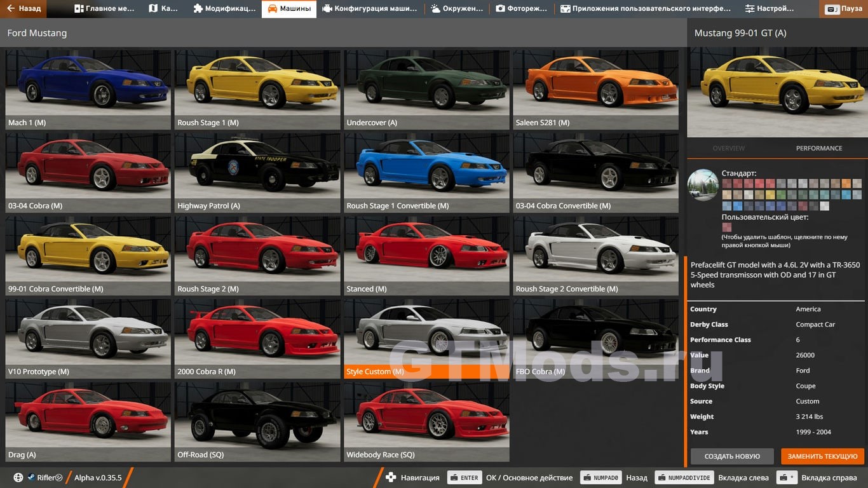Go back with the Назад arrow
The image size is (868, 488).
pyautogui.click(x=24, y=9)
